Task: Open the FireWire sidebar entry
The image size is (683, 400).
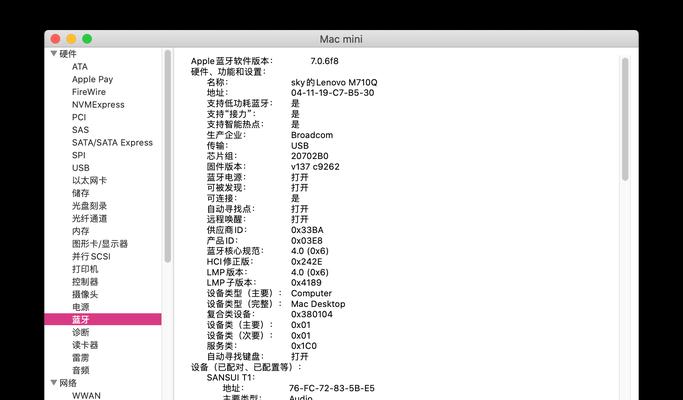Action: coord(89,92)
